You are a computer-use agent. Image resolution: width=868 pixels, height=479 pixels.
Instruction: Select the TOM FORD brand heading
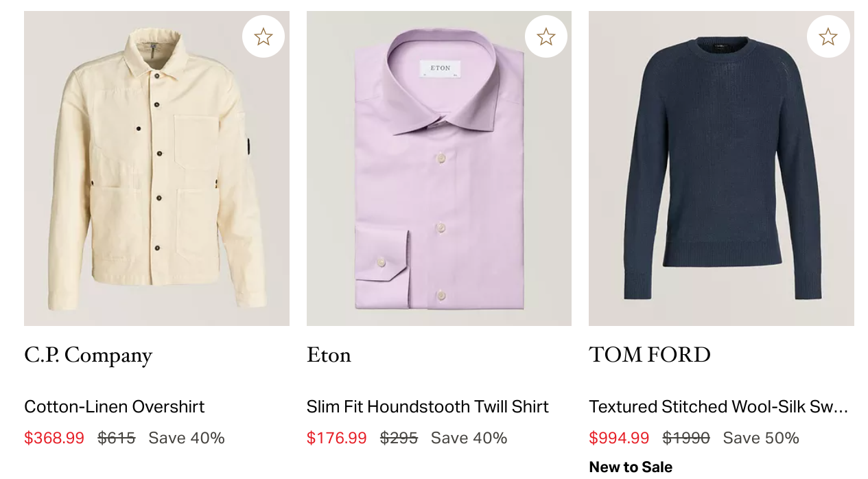pyautogui.click(x=650, y=355)
